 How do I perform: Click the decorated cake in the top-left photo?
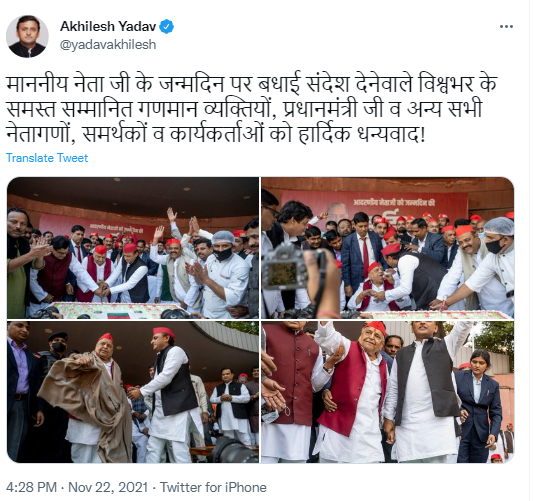coord(117,310)
